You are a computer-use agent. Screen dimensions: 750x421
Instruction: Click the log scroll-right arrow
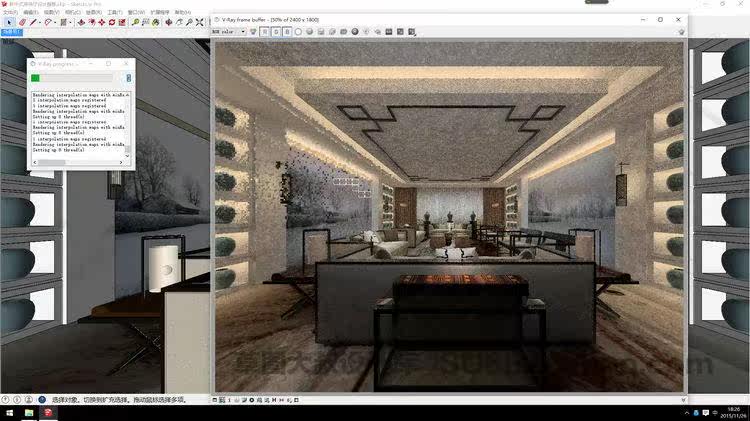[121, 163]
